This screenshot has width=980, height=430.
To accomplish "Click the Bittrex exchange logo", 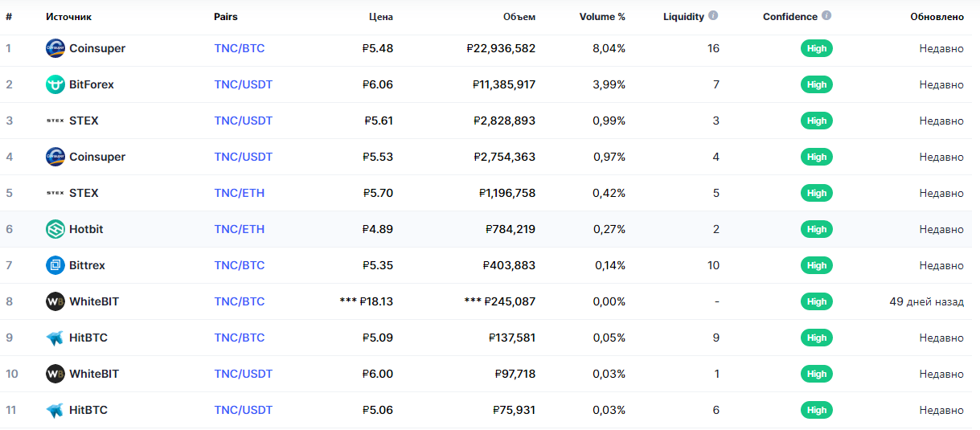I will pos(55,265).
